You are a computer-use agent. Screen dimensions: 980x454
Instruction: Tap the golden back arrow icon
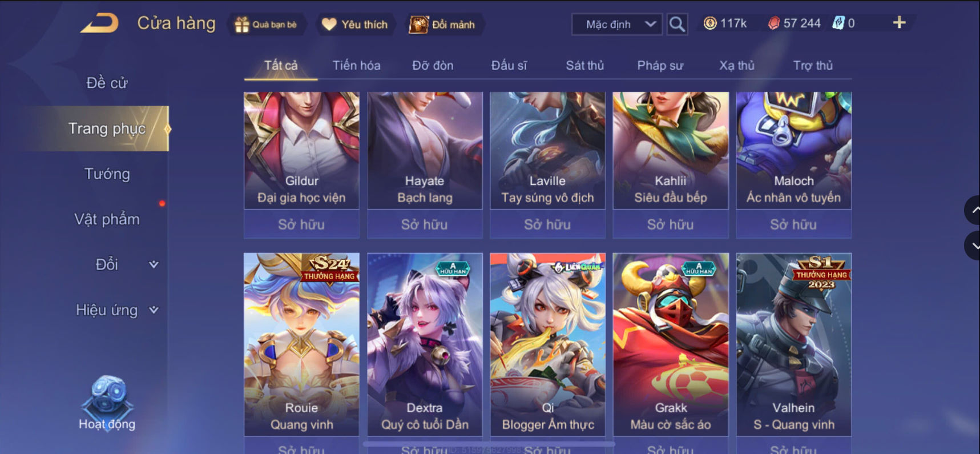click(99, 23)
